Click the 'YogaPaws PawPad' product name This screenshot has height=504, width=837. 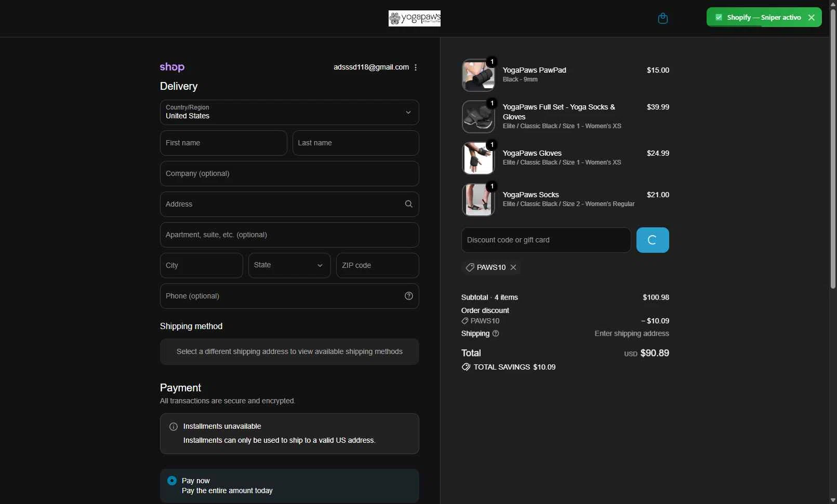pyautogui.click(x=535, y=70)
